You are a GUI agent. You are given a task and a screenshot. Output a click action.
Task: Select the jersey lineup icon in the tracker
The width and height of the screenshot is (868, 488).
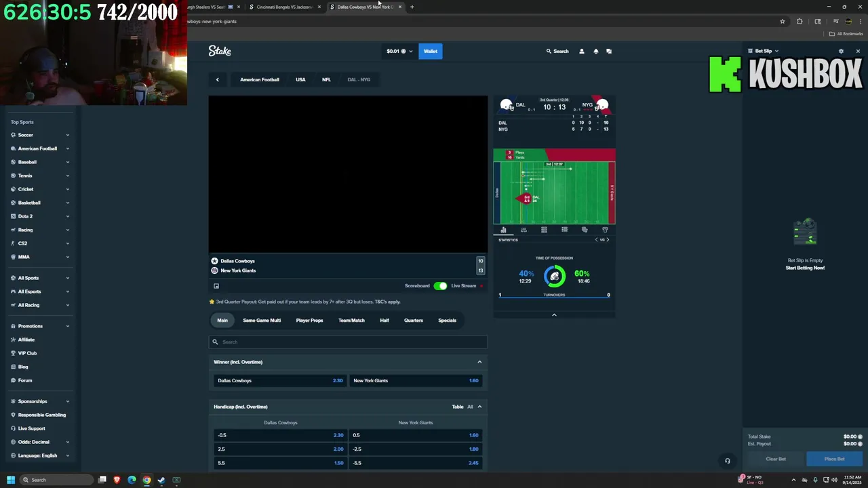click(605, 230)
